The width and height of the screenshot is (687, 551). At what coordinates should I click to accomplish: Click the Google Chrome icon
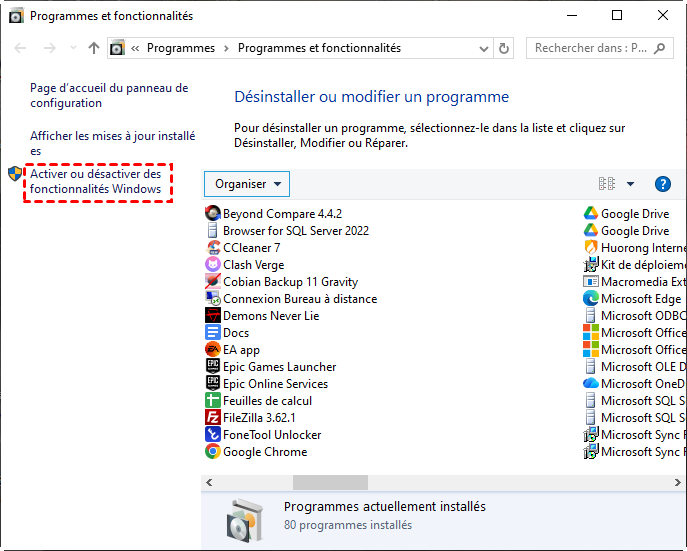pos(212,452)
